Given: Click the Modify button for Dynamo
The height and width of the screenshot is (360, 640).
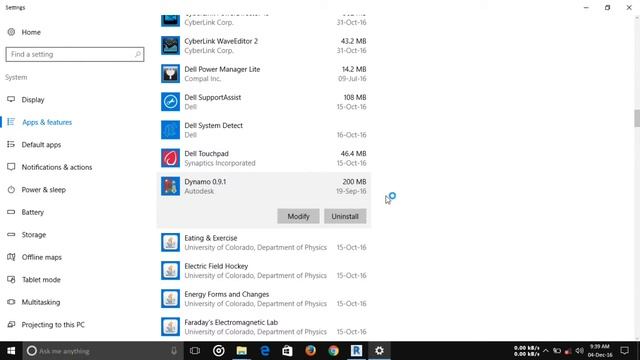Looking at the screenshot, I should [298, 216].
